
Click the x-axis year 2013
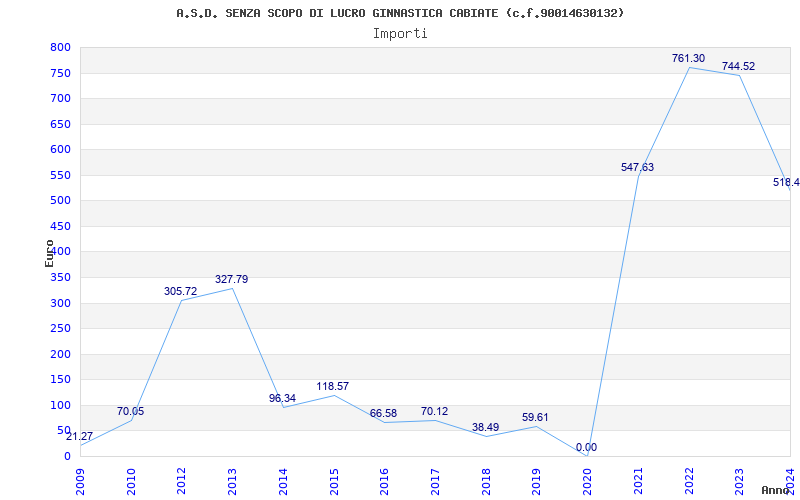pyautogui.click(x=232, y=482)
